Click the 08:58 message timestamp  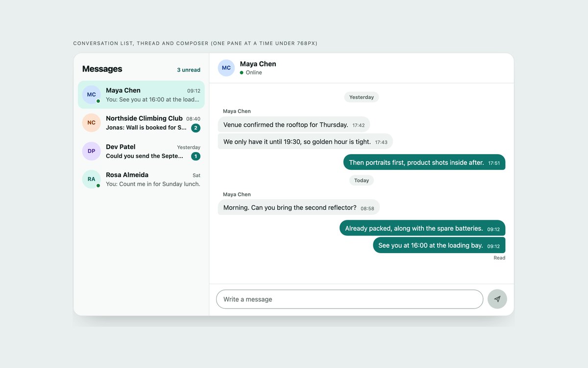[367, 209]
